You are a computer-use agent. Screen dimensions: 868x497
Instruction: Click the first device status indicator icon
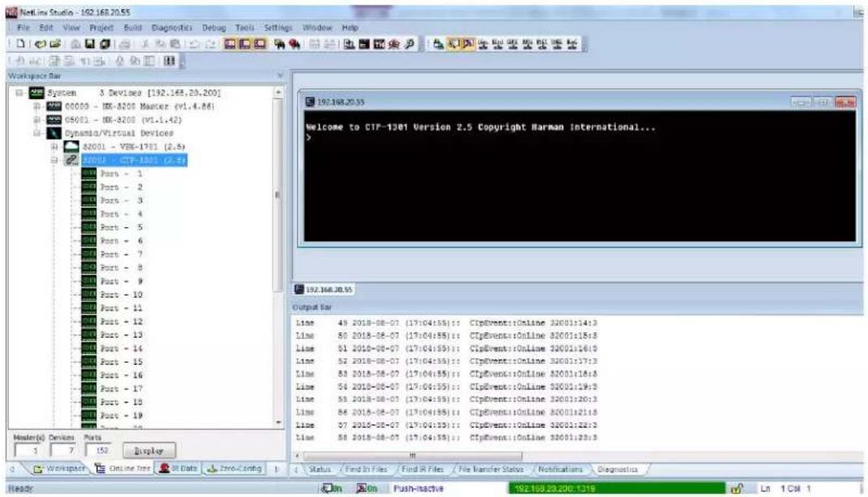click(x=331, y=488)
